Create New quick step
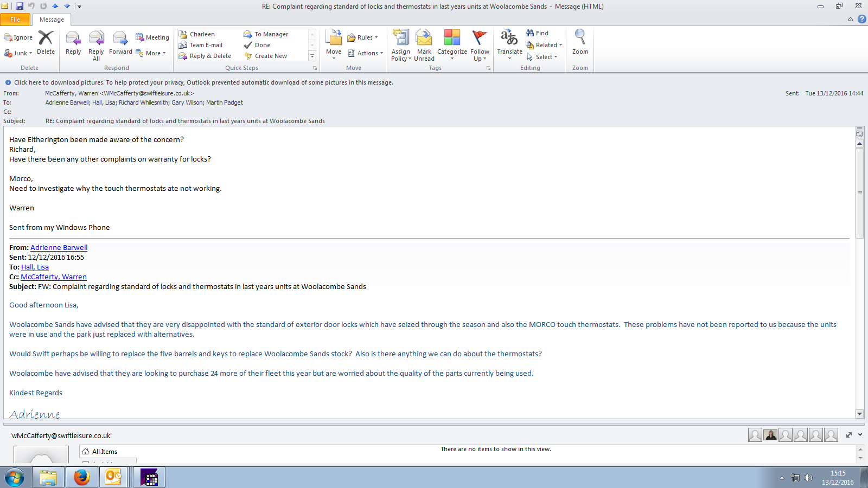 (266, 56)
